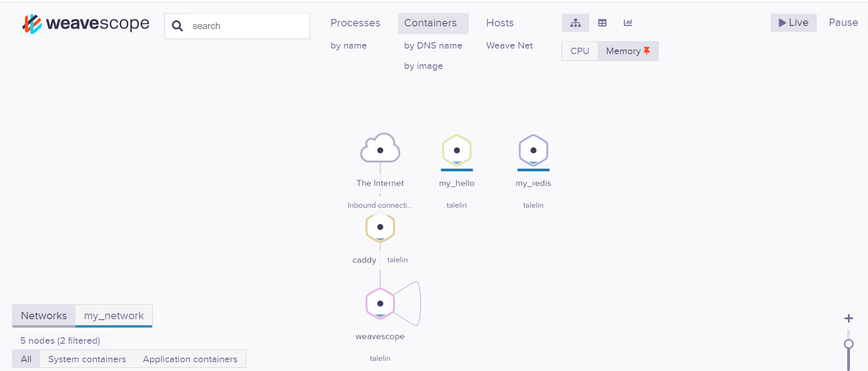Viewport: 868px width, 371px height.
Task: Open the Weave Net view
Action: click(x=509, y=45)
